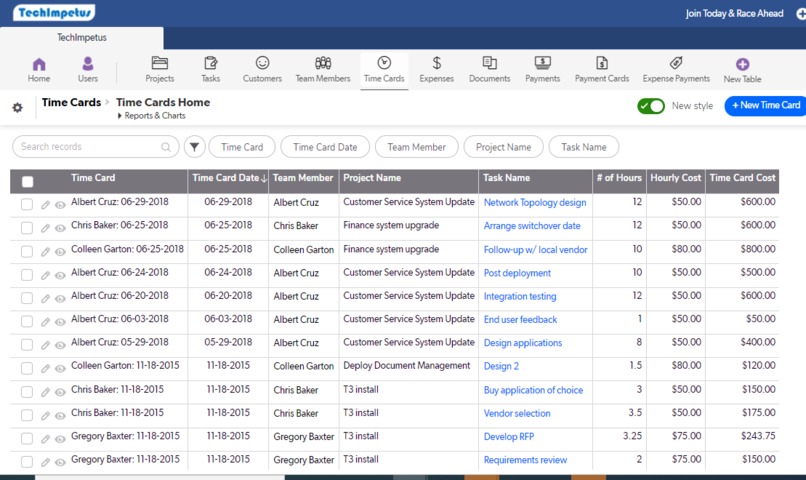806x480 pixels.
Task: Add a New Table plus icon
Action: 742,64
